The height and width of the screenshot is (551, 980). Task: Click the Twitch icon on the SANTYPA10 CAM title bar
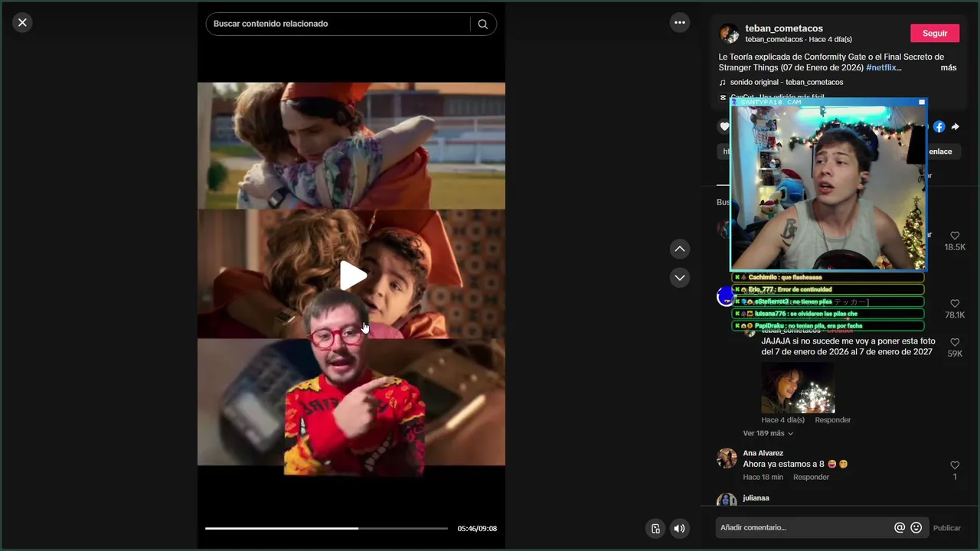734,102
